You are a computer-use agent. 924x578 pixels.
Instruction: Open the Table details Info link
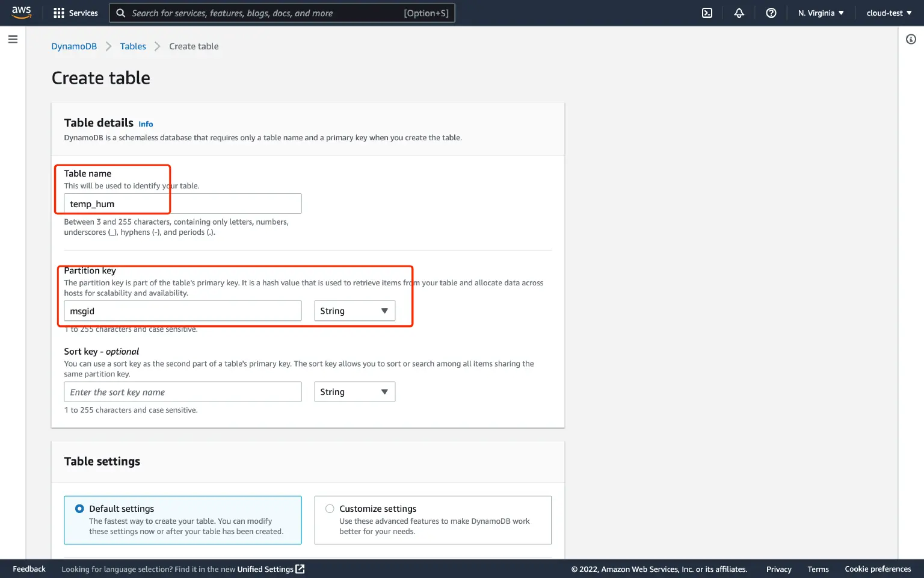(146, 124)
